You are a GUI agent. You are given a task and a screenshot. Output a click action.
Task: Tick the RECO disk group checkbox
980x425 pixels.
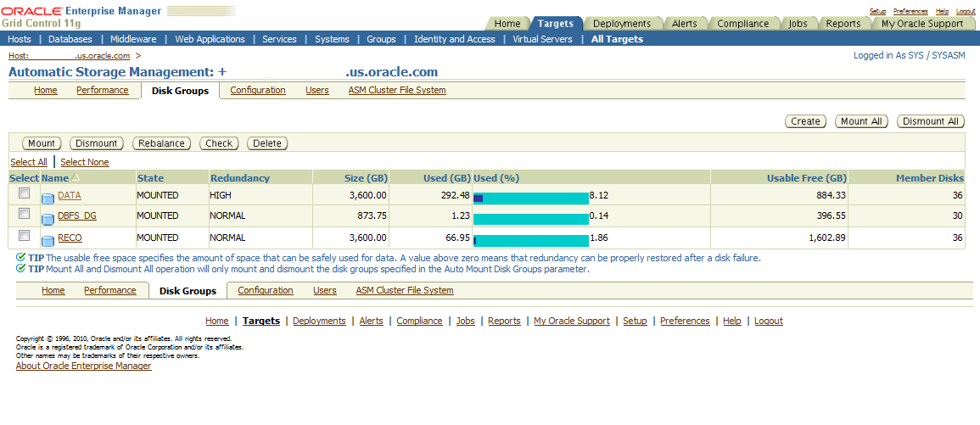click(25, 236)
